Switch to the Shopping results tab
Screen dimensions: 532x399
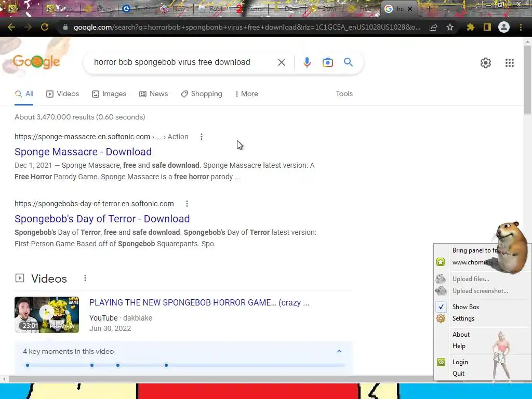(202, 94)
